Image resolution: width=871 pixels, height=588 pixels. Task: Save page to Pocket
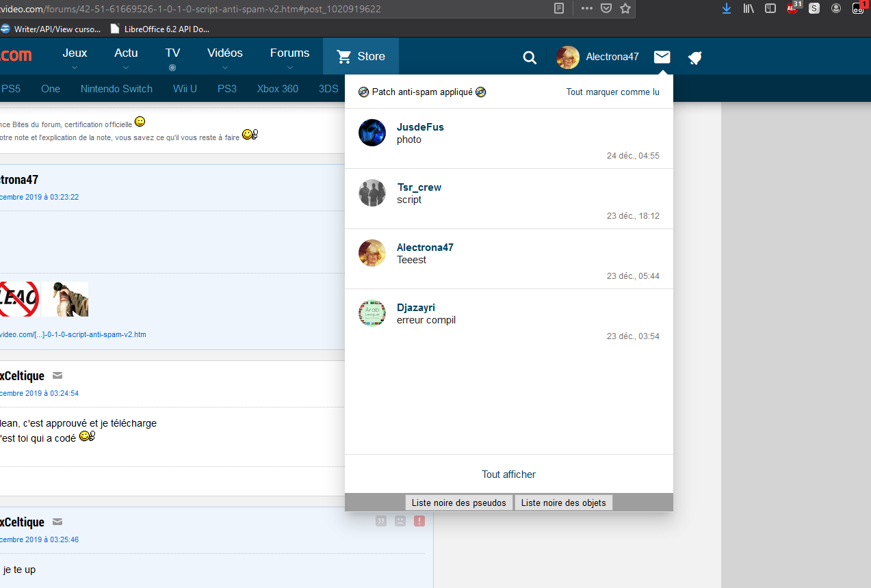pyautogui.click(x=606, y=8)
